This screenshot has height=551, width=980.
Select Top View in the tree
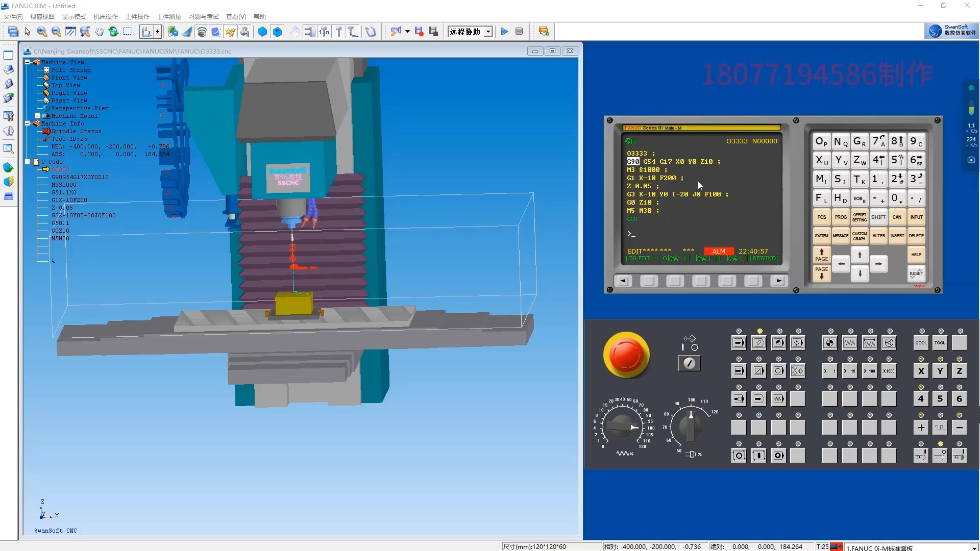(x=66, y=85)
